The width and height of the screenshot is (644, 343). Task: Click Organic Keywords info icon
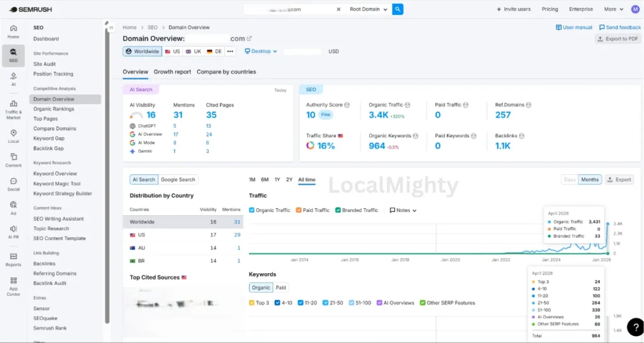click(416, 136)
